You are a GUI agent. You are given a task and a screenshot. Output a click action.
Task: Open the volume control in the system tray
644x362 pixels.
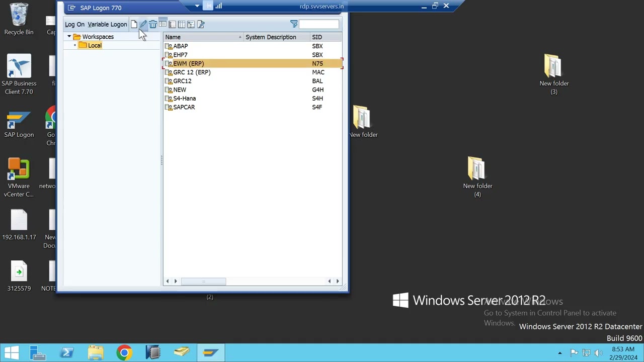(x=598, y=353)
